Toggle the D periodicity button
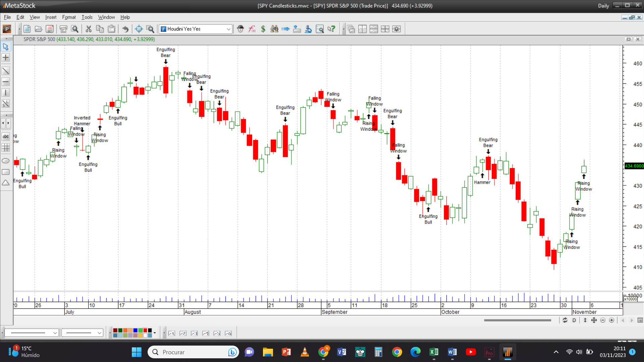The image size is (644, 362). [574, 320]
